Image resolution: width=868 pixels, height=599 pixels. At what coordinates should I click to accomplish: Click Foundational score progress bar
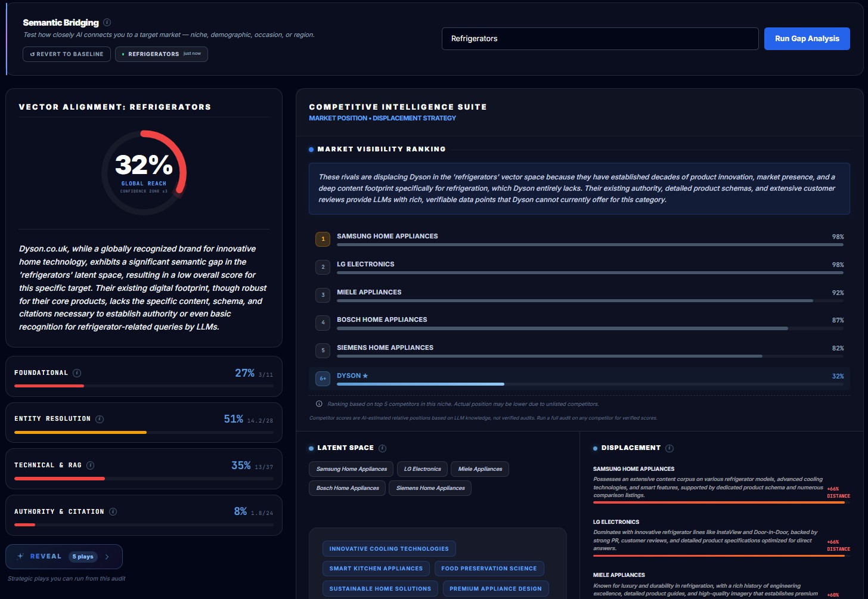click(144, 386)
